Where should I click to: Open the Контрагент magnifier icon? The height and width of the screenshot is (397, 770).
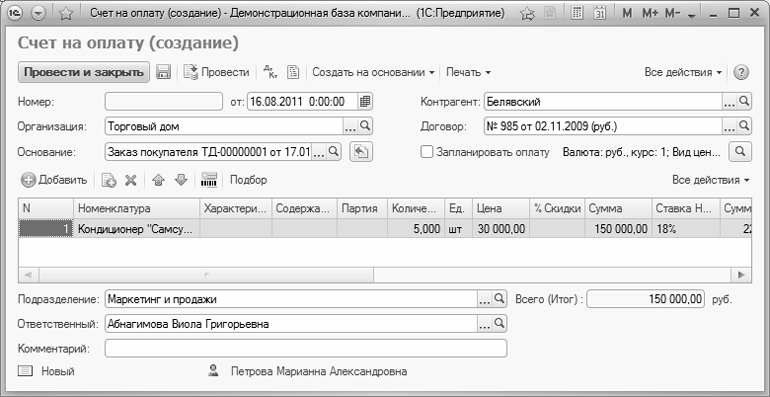tap(744, 102)
